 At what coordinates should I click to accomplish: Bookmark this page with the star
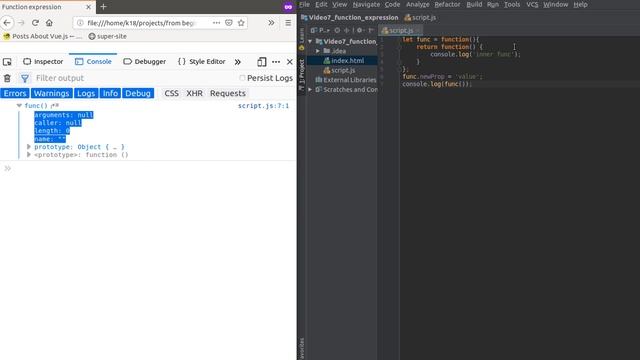coord(241,23)
